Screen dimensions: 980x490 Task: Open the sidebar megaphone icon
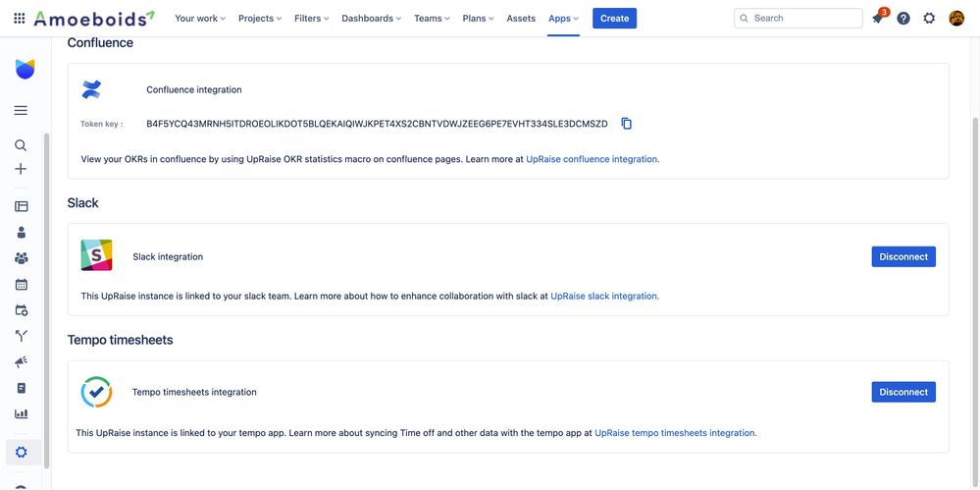22,362
